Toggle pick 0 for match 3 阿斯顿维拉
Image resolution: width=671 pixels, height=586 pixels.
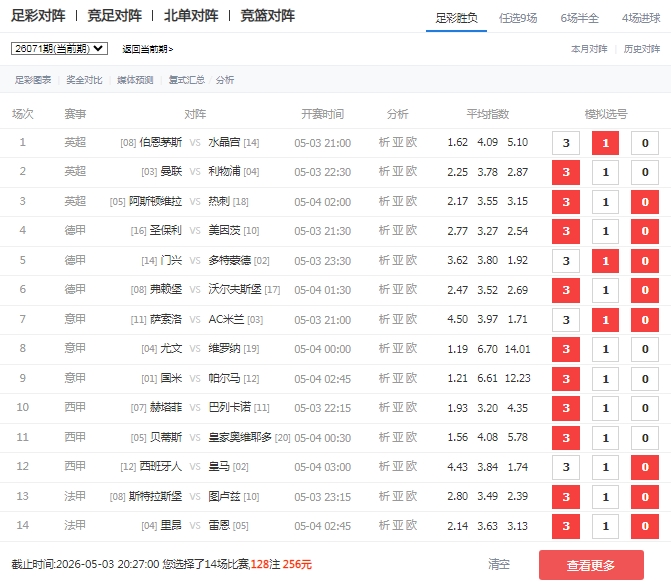click(x=645, y=202)
